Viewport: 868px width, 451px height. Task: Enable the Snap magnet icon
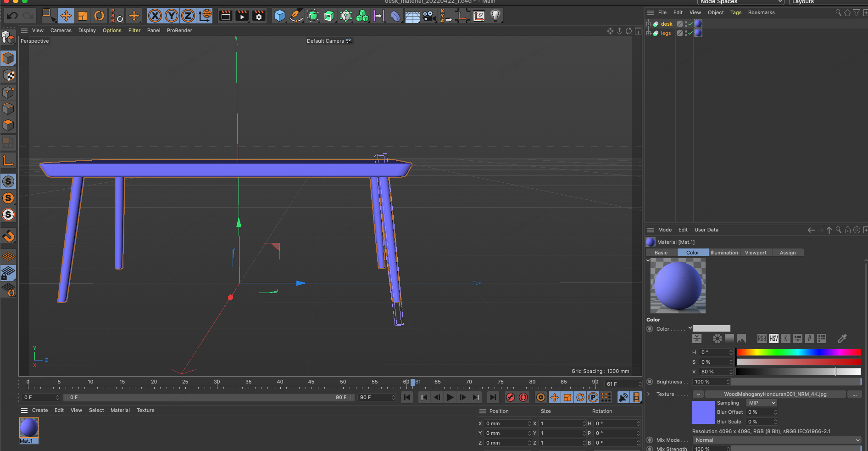8,236
